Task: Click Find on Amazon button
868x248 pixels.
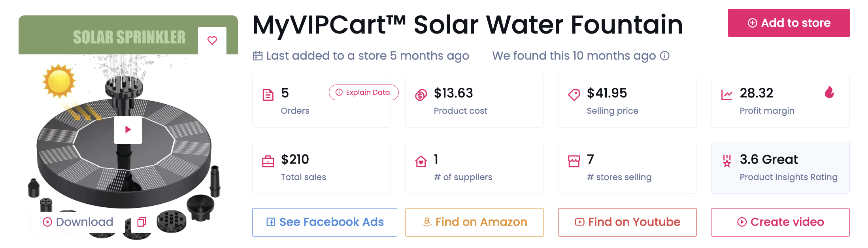Action: (474, 222)
